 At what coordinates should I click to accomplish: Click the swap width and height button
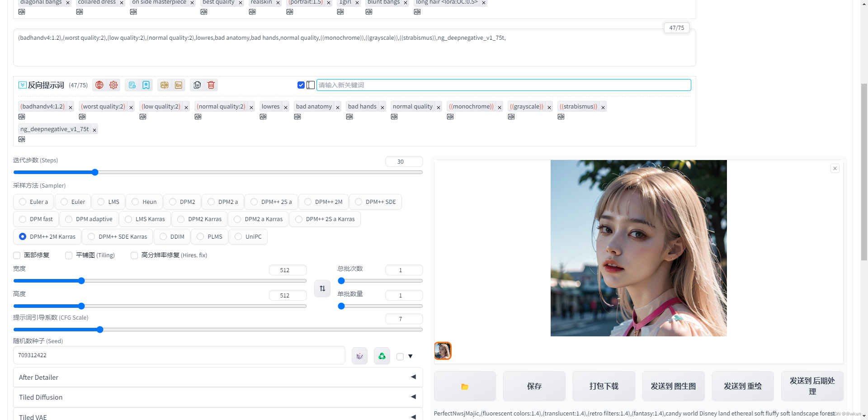(x=322, y=288)
